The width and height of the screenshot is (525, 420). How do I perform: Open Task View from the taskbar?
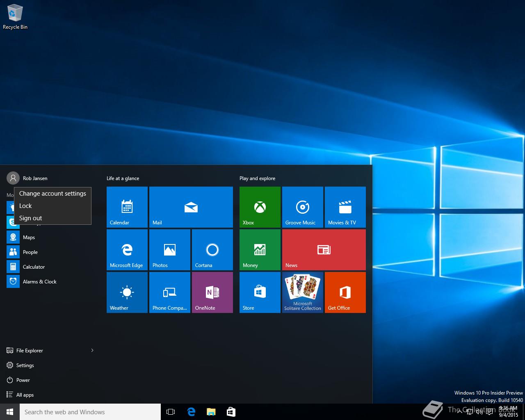click(x=171, y=412)
